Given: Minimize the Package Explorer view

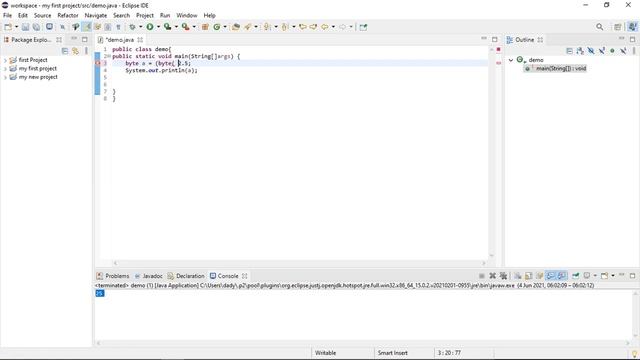Looking at the screenshot, I should (x=74, y=40).
